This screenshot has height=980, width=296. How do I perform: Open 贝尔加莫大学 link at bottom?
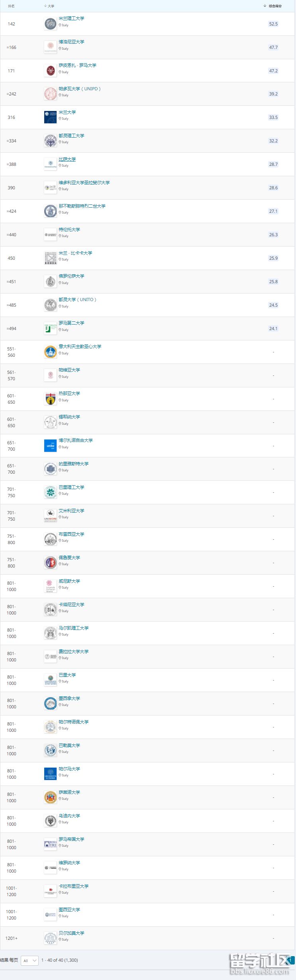[x=71, y=933]
